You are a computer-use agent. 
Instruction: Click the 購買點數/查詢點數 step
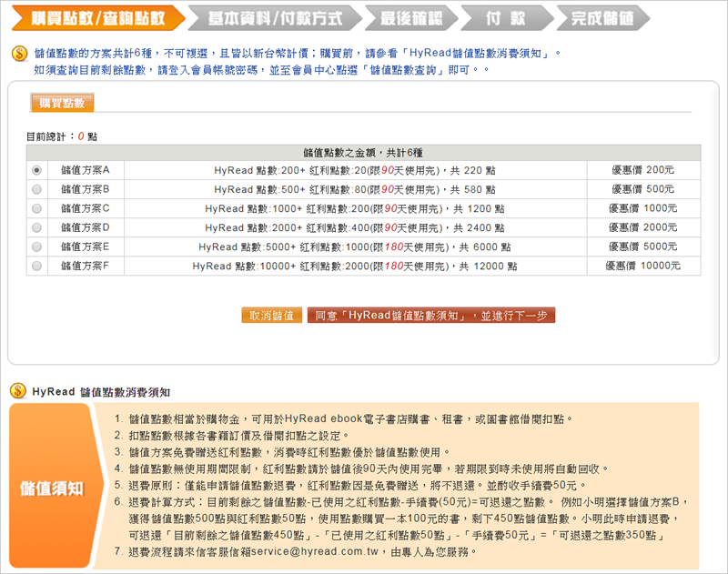point(96,18)
